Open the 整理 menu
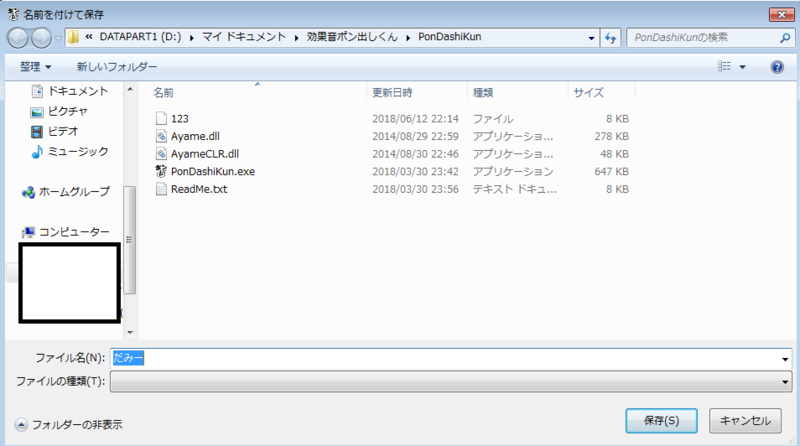 (x=35, y=67)
